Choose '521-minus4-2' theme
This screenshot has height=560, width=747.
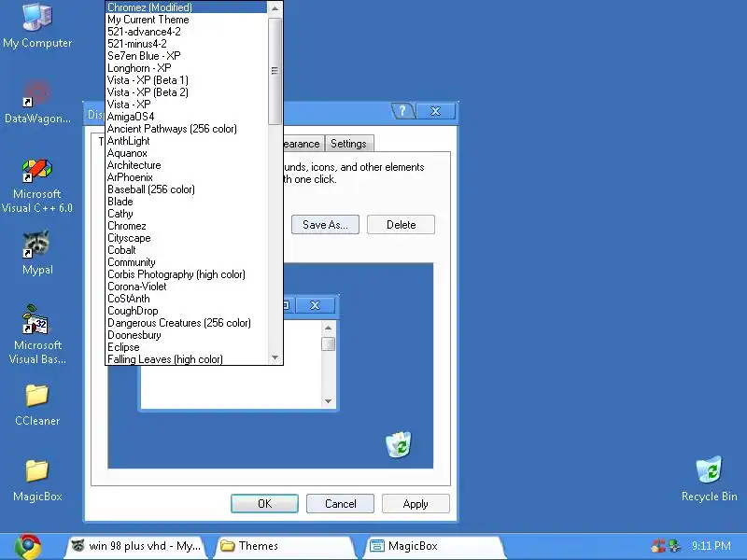click(186, 44)
